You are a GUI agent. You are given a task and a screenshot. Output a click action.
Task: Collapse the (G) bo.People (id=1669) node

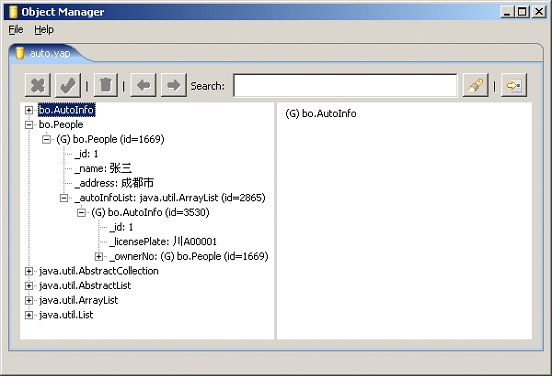[x=46, y=139]
